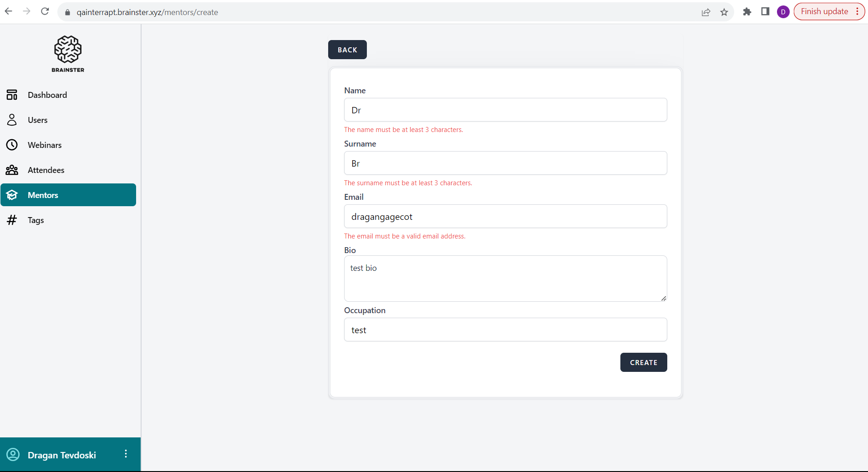The width and height of the screenshot is (868, 472).
Task: Go to the Users section
Action: tap(37, 120)
